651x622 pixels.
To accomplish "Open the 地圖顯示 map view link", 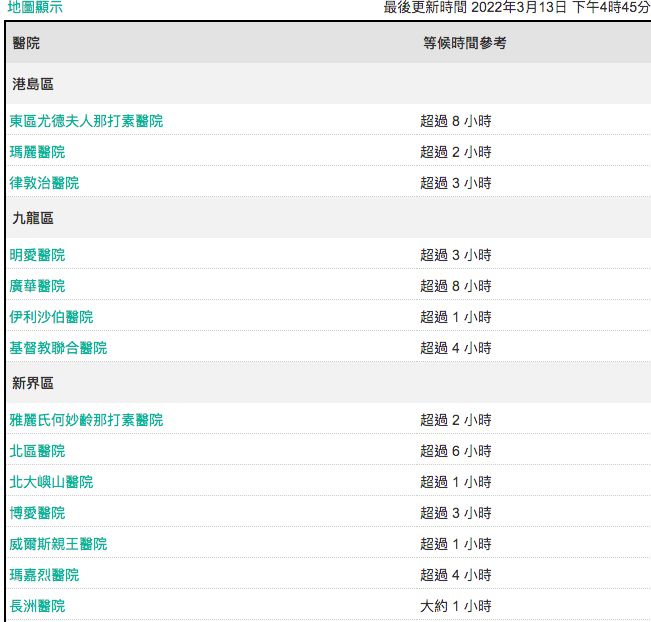I will click(x=35, y=7).
